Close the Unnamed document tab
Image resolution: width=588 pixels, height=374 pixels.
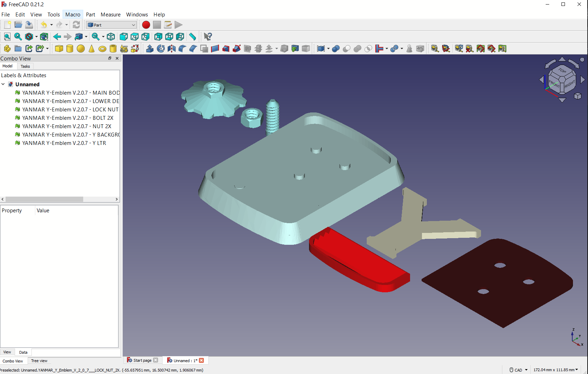pyautogui.click(x=201, y=360)
